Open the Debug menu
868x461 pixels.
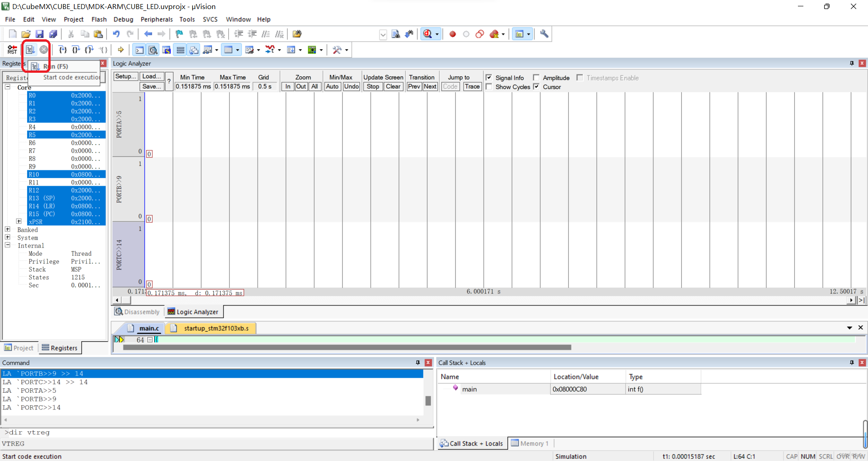coord(123,19)
